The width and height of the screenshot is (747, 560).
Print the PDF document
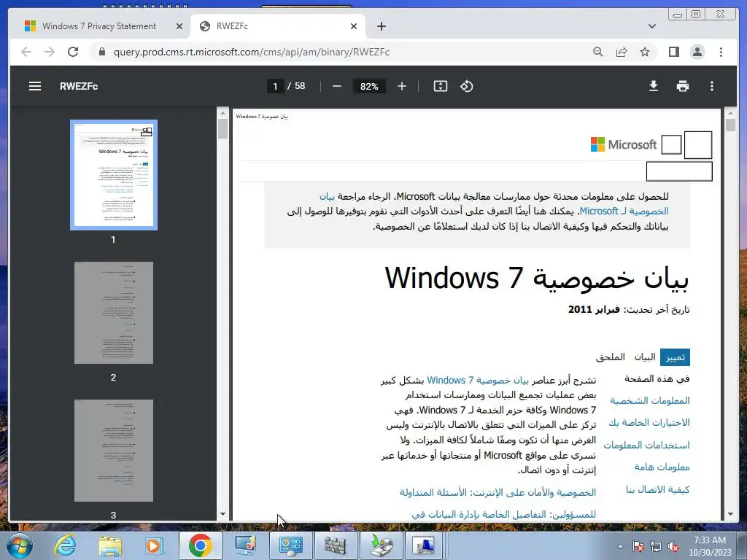click(x=683, y=86)
